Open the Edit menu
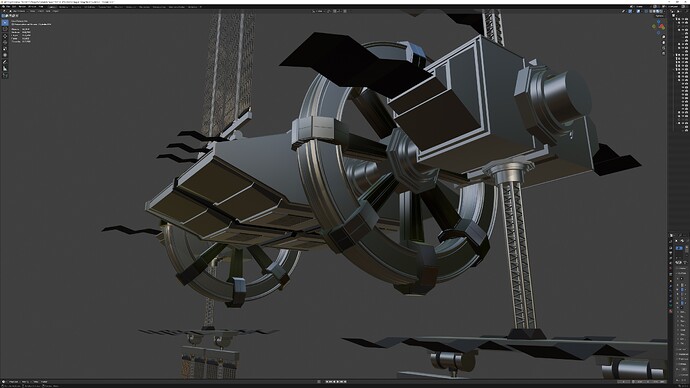 (14, 7)
